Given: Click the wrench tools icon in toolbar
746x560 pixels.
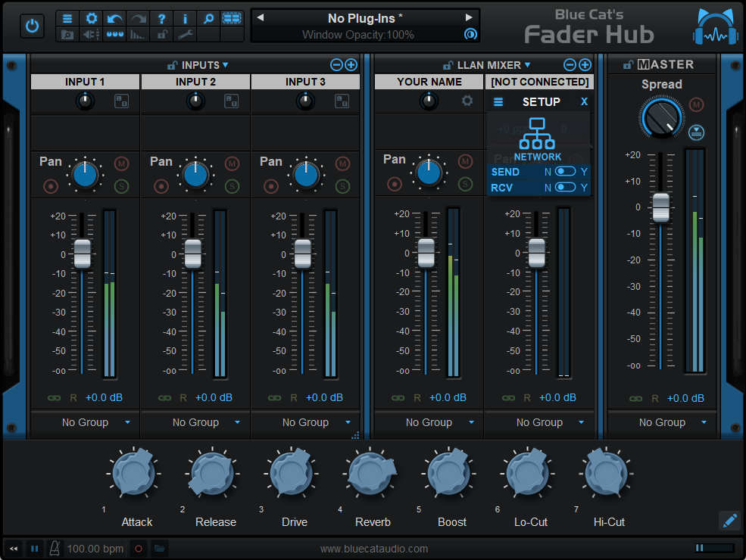Looking at the screenshot, I should coord(186,35).
